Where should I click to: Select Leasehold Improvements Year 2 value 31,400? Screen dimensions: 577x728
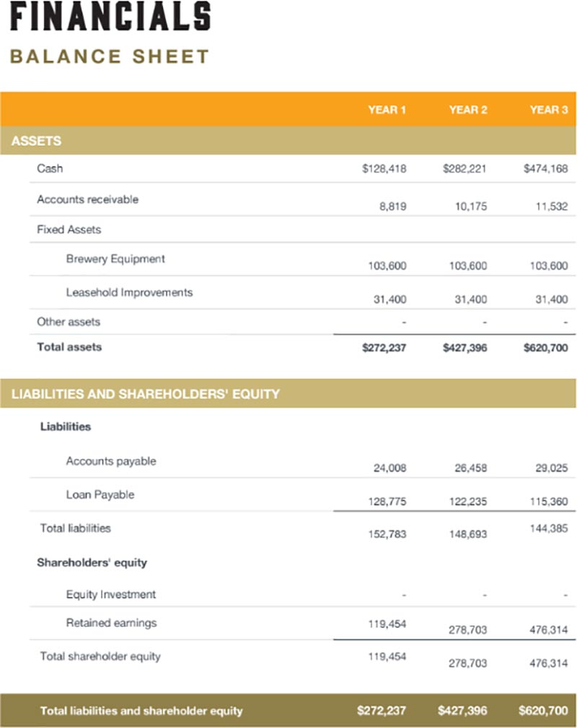[x=471, y=299]
